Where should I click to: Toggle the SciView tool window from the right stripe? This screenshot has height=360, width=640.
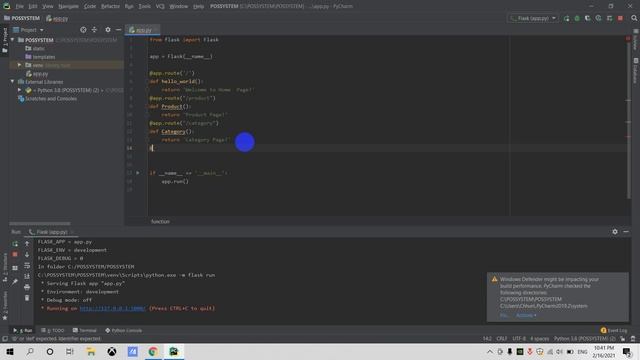pyautogui.click(x=636, y=40)
